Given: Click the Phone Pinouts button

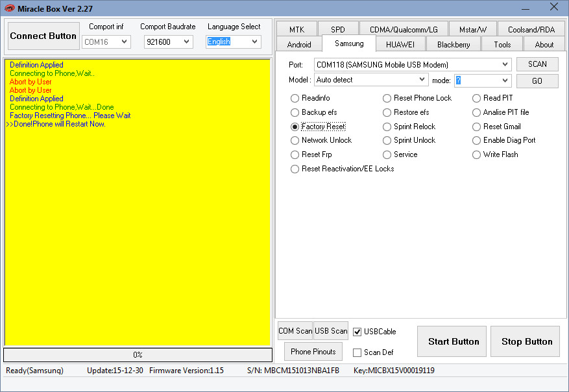Looking at the screenshot, I should coord(313,352).
